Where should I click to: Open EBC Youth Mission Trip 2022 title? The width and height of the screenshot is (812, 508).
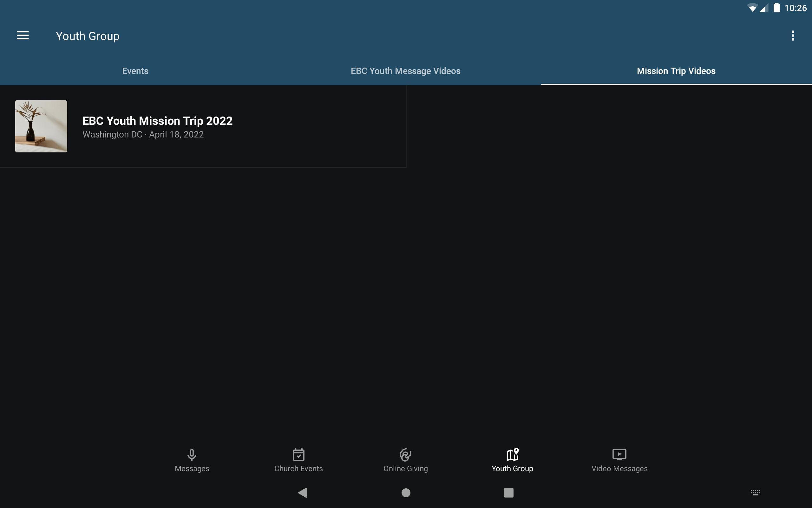pos(157,121)
